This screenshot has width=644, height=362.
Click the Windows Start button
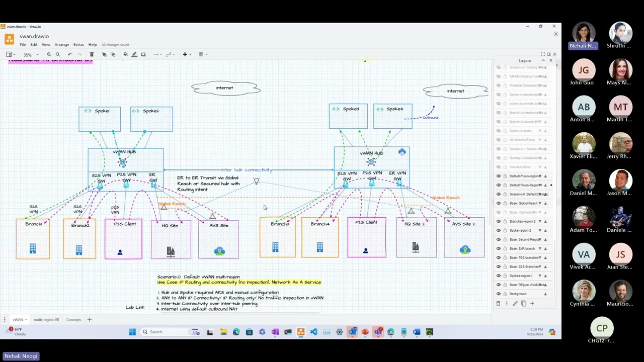[x=132, y=332]
